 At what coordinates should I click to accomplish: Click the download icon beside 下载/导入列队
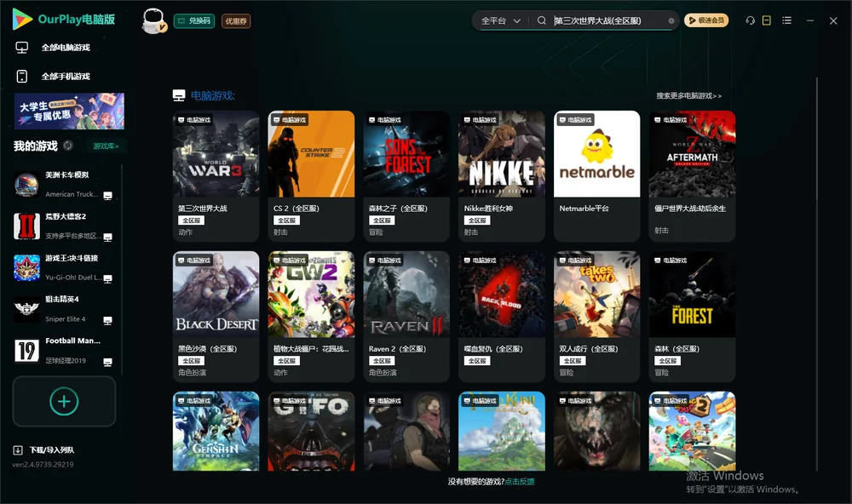(18, 450)
